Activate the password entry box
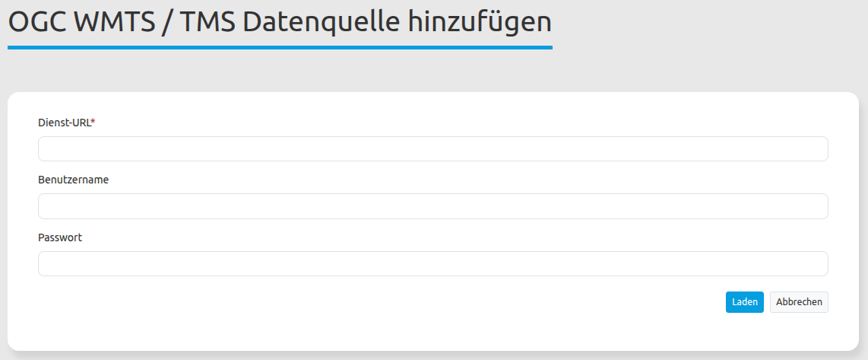Viewport: 868px width, 360px height. [x=432, y=264]
